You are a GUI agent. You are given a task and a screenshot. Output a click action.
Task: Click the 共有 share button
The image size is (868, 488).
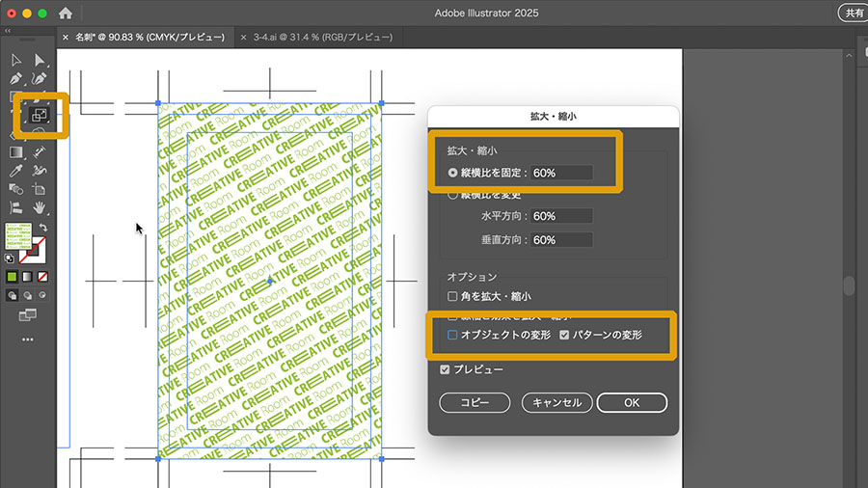pos(854,13)
